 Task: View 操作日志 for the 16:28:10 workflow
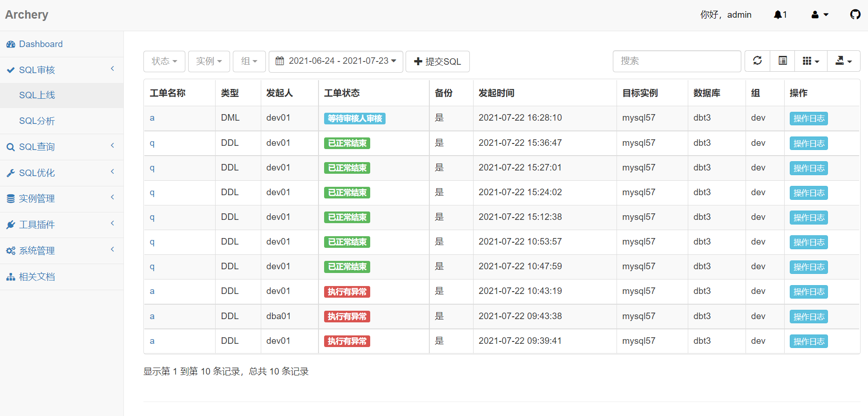click(x=809, y=119)
